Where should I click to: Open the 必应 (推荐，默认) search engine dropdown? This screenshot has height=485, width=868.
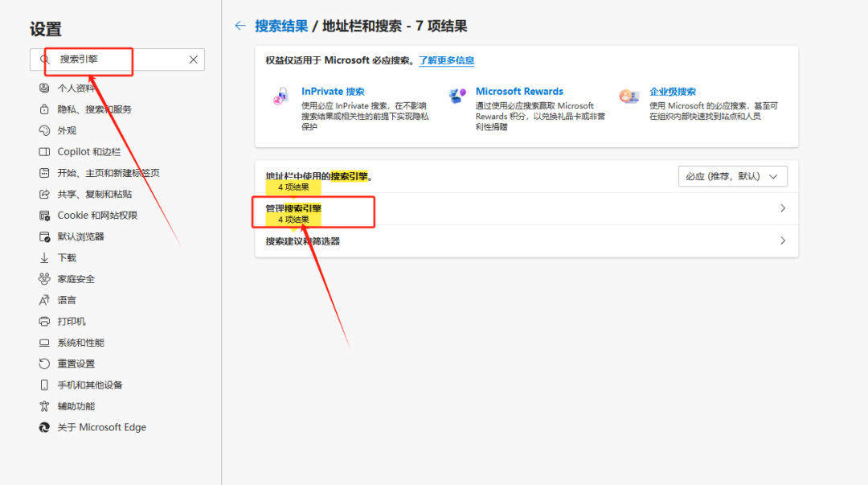732,176
